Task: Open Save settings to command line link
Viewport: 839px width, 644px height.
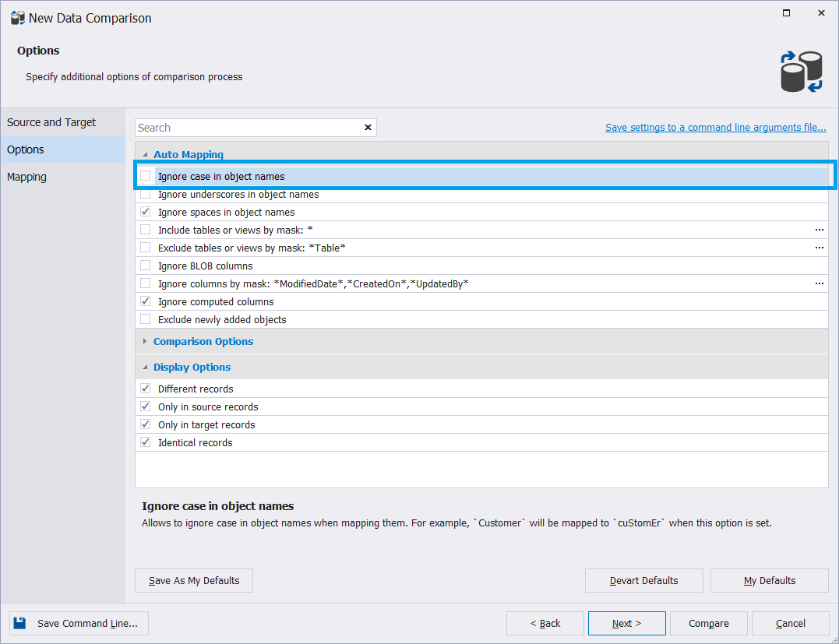Action: tap(715, 128)
